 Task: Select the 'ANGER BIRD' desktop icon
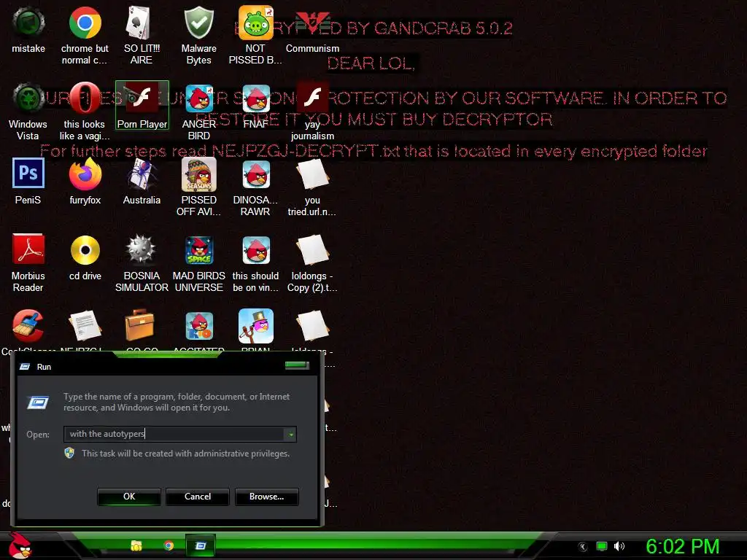pos(198,112)
